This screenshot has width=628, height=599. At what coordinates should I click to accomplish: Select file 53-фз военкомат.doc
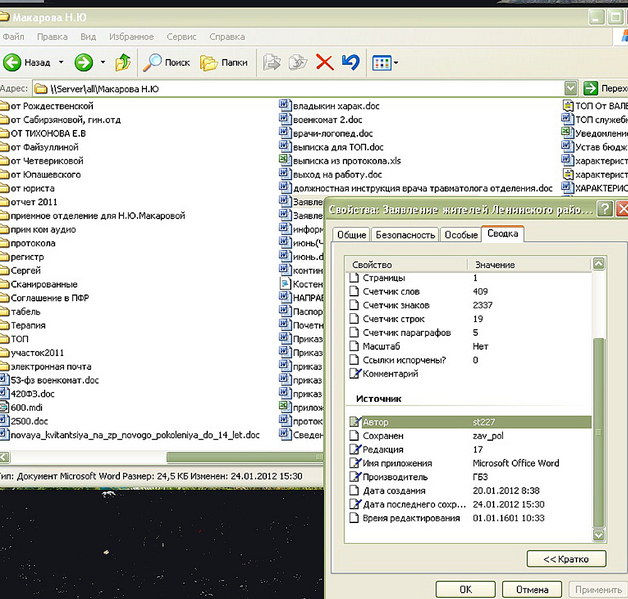[x=49, y=380]
